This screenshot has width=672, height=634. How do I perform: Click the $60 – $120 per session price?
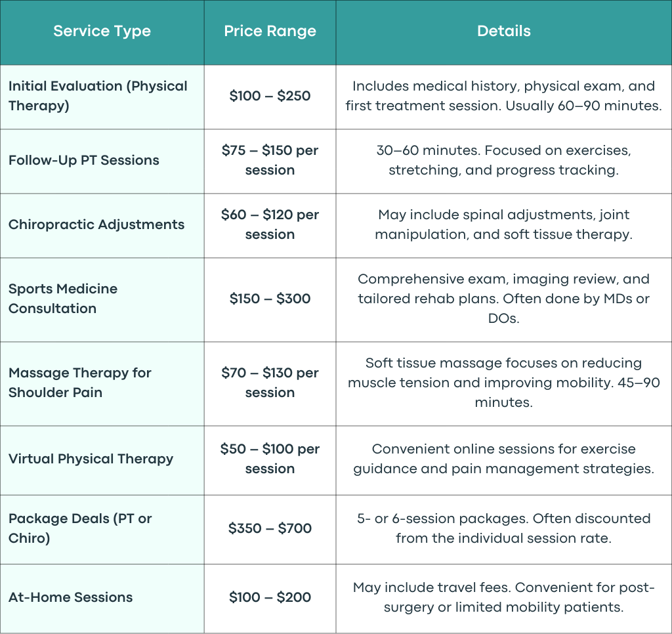click(x=270, y=226)
